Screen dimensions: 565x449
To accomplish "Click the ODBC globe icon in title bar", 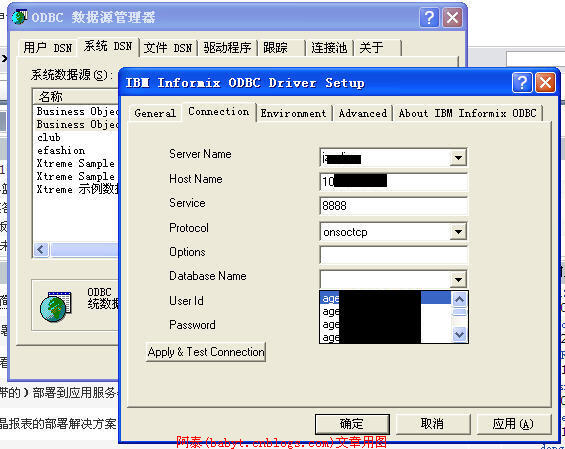I will [19, 17].
